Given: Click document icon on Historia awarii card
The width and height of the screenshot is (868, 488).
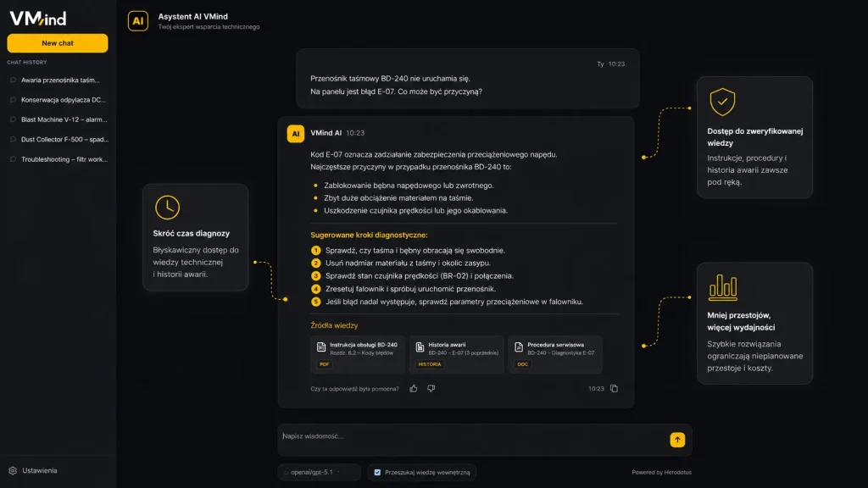Looking at the screenshot, I should click(x=420, y=347).
